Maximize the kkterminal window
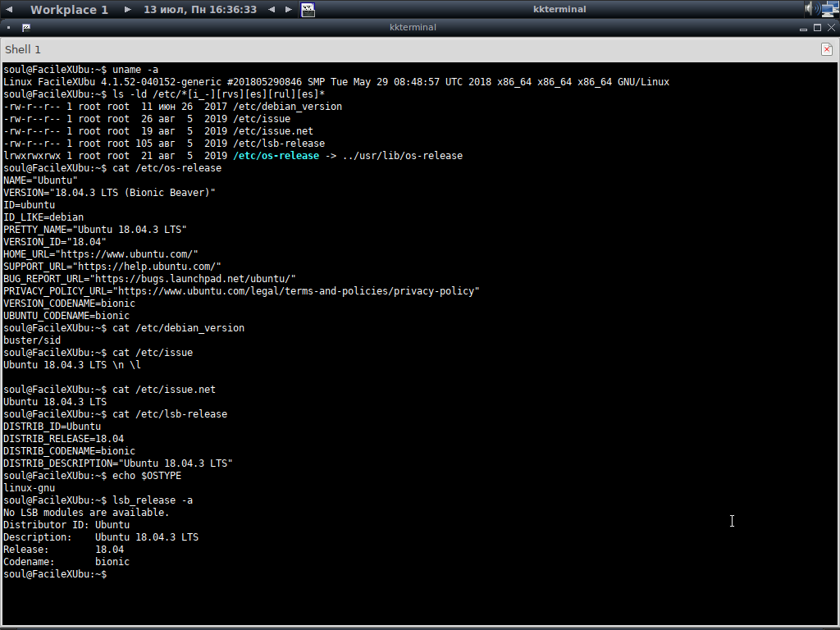Screen dimensions: 840x630 [x=818, y=27]
